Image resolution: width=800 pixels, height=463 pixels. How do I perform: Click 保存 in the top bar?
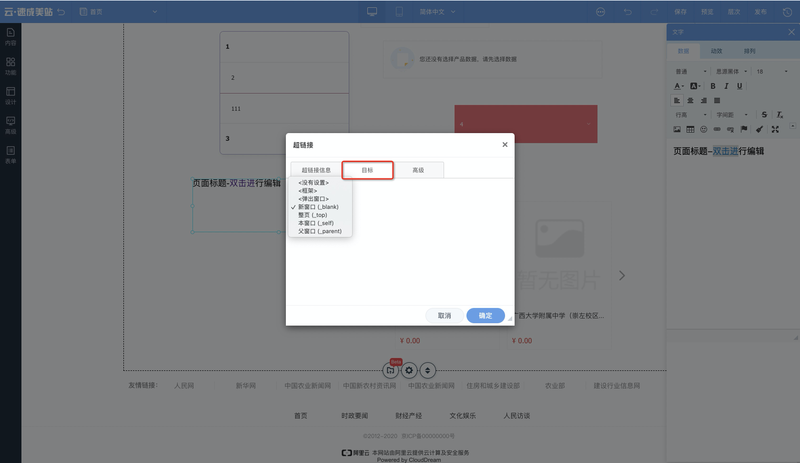[x=681, y=12]
